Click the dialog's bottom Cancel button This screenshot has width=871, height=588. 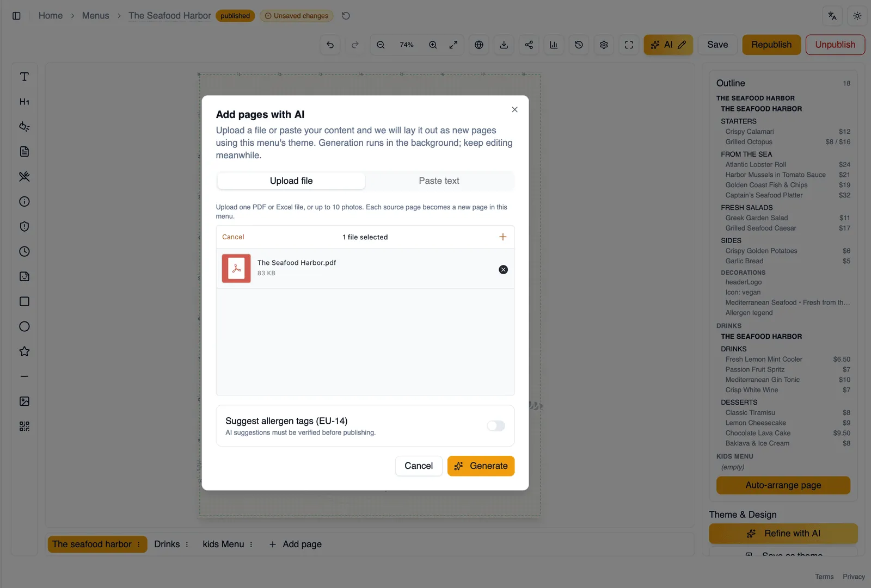[419, 466]
